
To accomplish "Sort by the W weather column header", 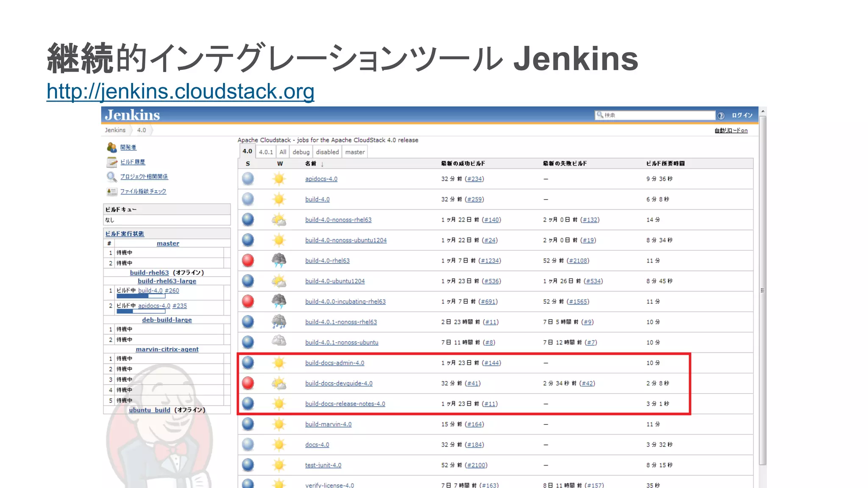I will [280, 164].
